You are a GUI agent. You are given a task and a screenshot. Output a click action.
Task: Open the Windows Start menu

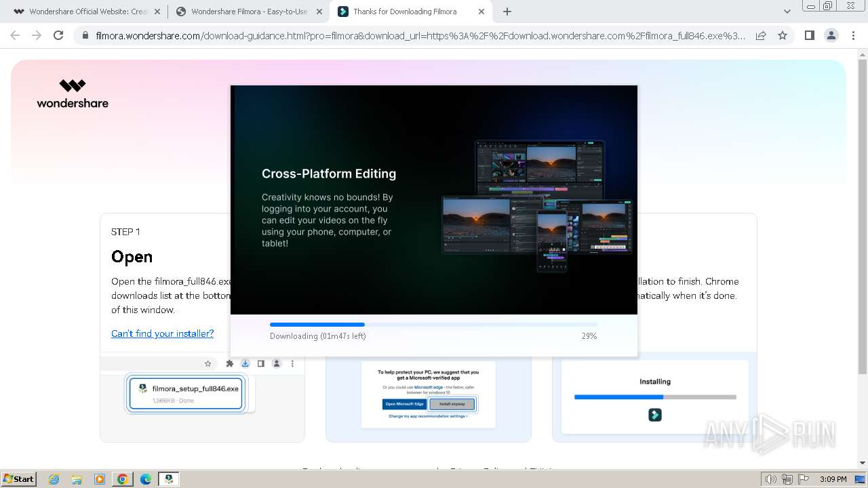19,479
